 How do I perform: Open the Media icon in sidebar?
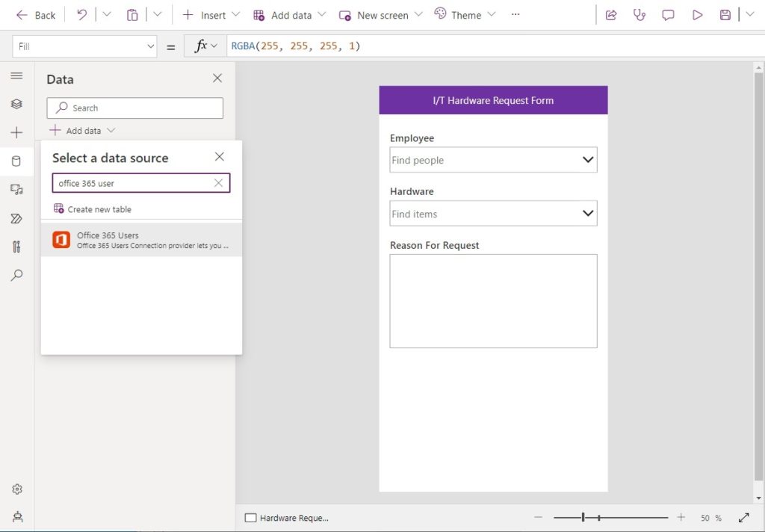coord(16,189)
